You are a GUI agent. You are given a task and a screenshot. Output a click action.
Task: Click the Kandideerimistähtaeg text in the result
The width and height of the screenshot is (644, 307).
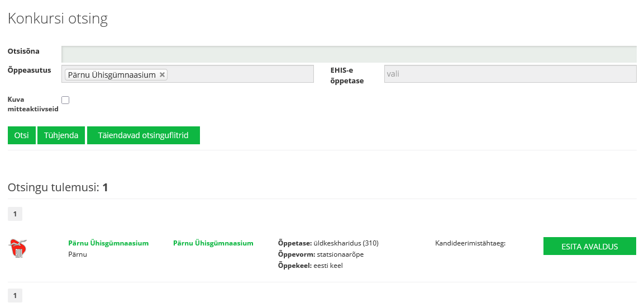pyautogui.click(x=470, y=243)
